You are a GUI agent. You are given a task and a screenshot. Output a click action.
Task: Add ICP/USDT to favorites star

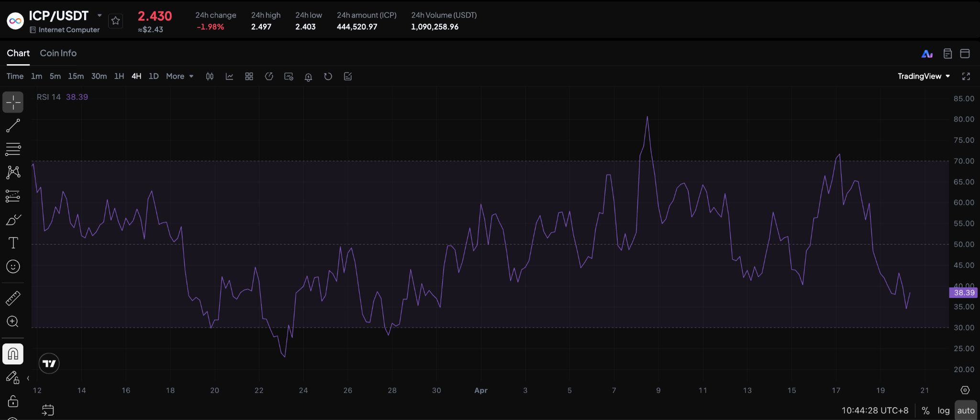[116, 21]
